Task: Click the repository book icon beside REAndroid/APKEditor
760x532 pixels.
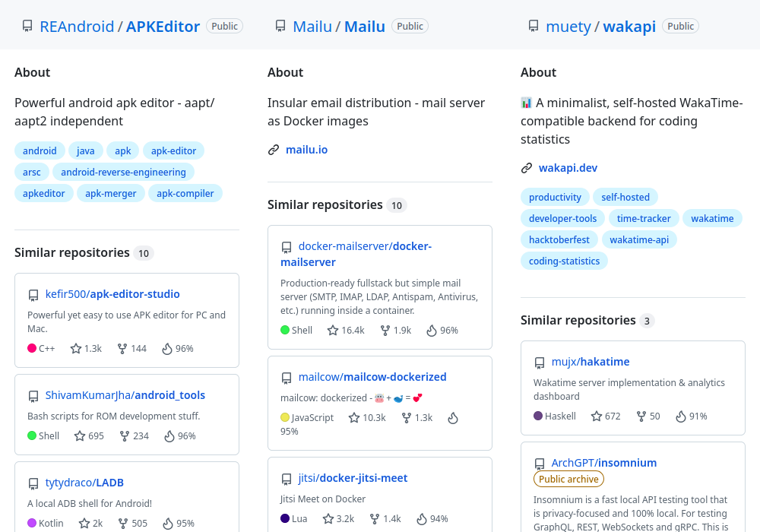Action: tap(27, 25)
